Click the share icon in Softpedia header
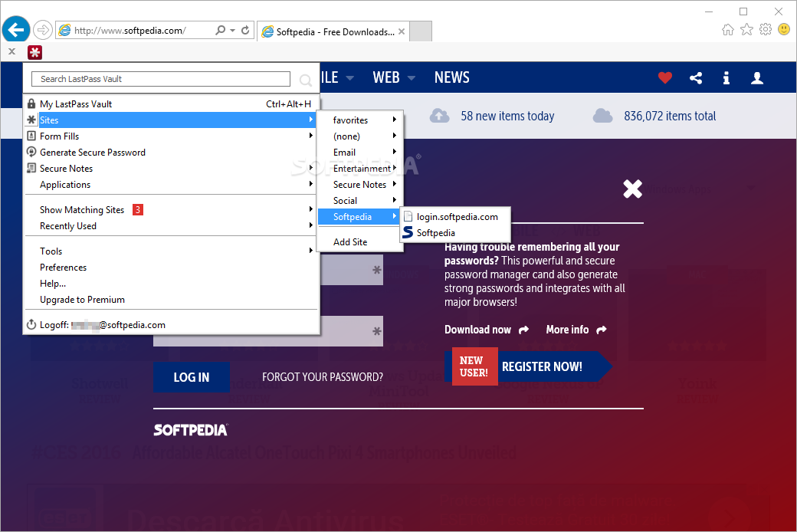This screenshot has width=797, height=532. (x=696, y=78)
